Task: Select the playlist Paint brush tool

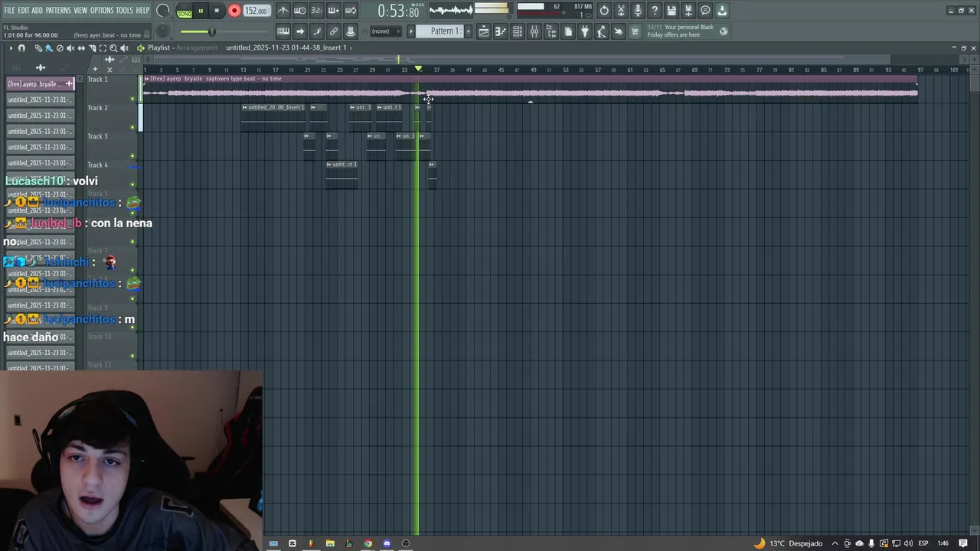Action: (48, 48)
